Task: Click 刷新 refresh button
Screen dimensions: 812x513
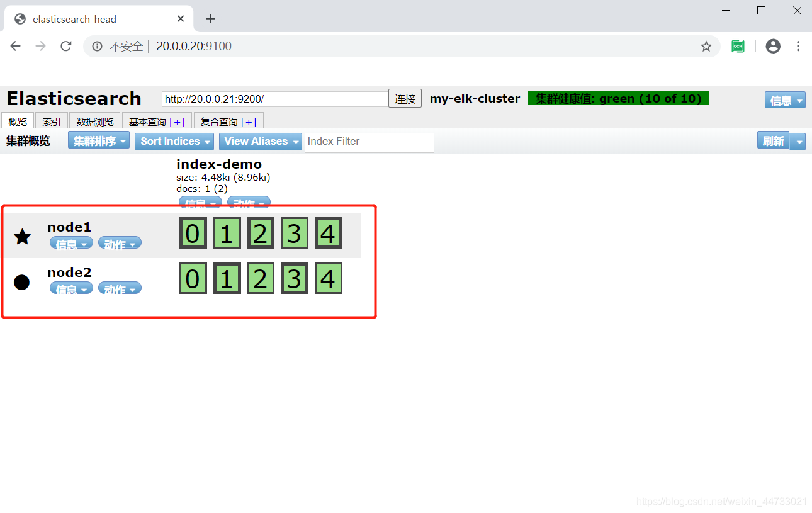Action: point(774,141)
